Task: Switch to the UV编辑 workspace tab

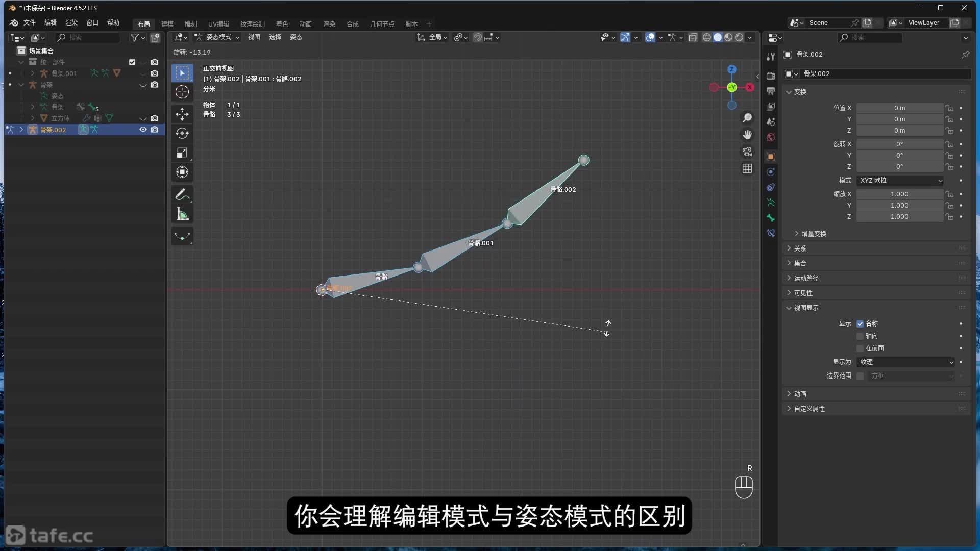Action: [218, 24]
